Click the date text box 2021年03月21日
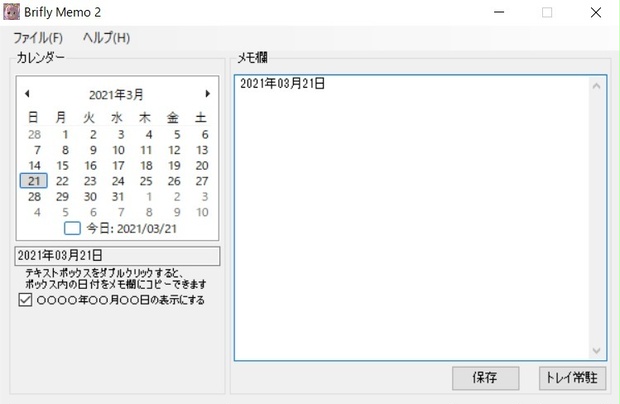This screenshot has height=404, width=620. (x=117, y=256)
